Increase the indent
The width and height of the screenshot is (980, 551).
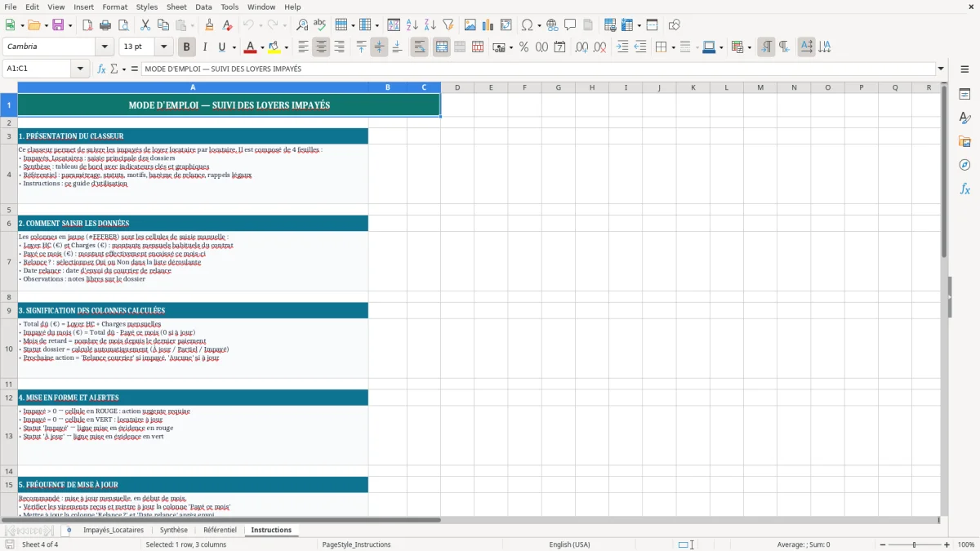click(x=622, y=47)
